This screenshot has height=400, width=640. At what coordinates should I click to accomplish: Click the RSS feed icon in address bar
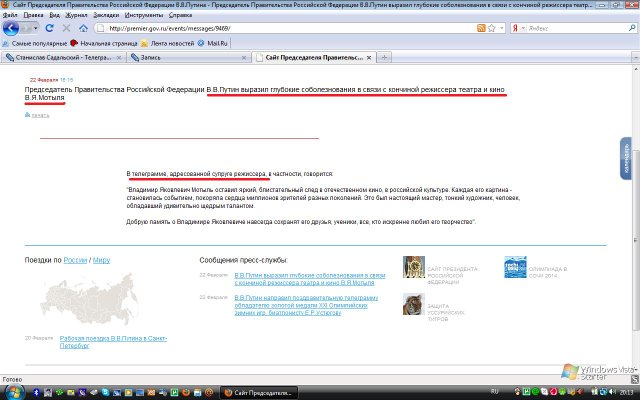pyautogui.click(x=479, y=28)
